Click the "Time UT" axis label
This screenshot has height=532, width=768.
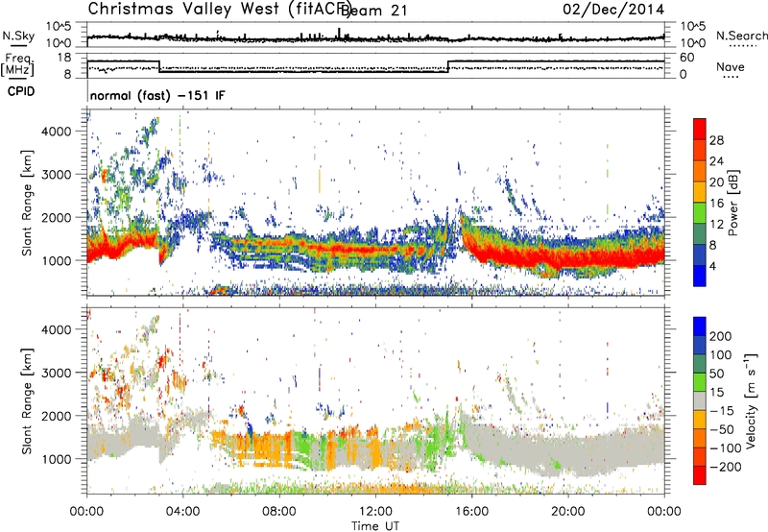pos(375,525)
